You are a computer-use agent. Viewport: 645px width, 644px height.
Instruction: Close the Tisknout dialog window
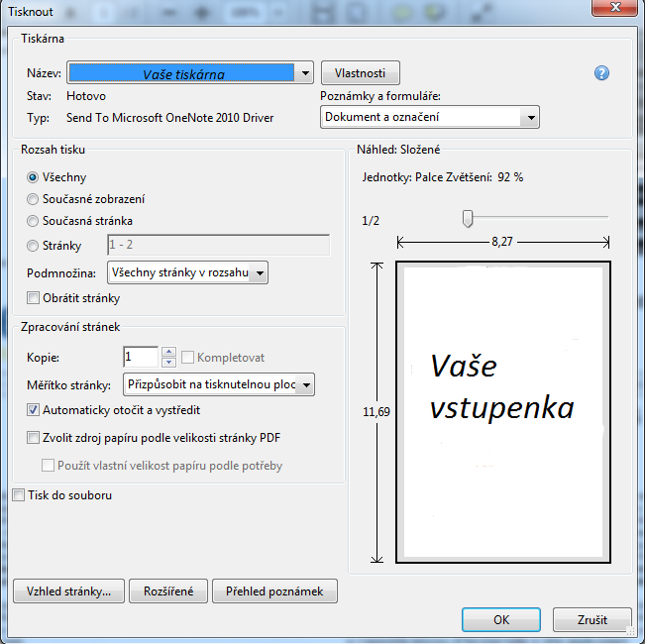pyautogui.click(x=615, y=8)
